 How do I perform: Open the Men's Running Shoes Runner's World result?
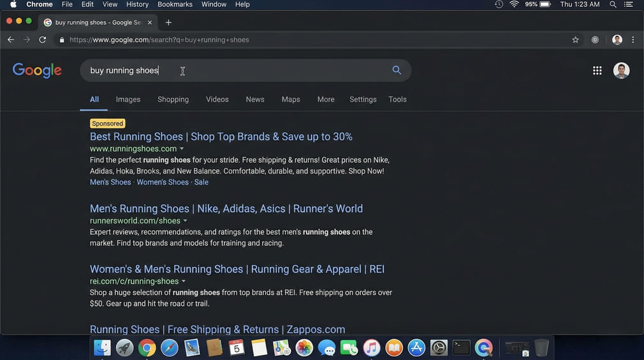[226, 209]
